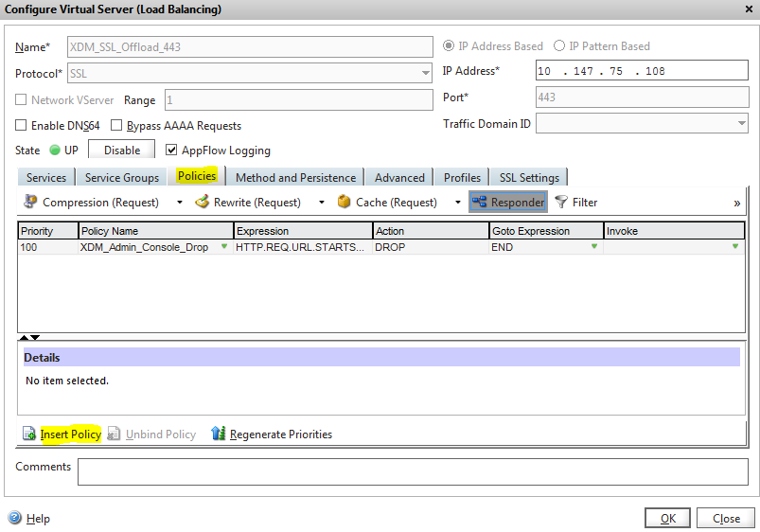Click the Cache (Request) policy icon
Screen dimensions: 760x532
(344, 202)
